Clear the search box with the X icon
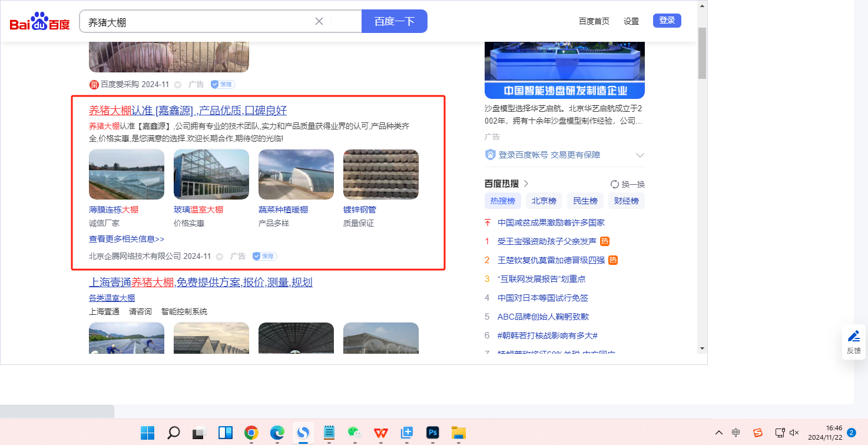868x445 pixels. point(319,21)
